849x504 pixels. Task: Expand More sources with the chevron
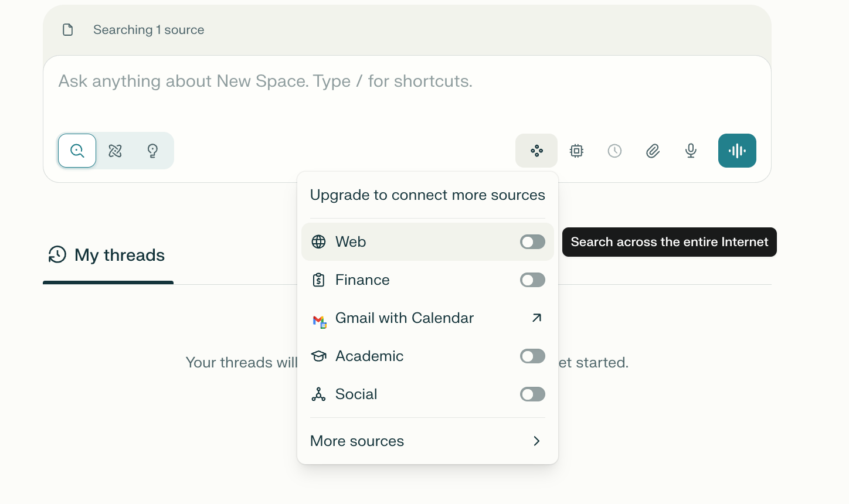[x=536, y=441]
